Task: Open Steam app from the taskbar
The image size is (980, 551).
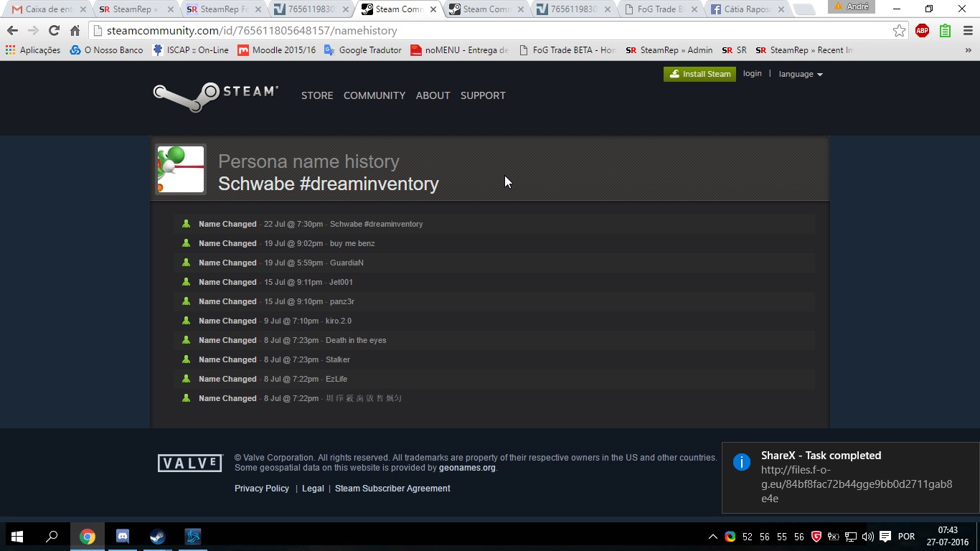Action: pos(157,537)
